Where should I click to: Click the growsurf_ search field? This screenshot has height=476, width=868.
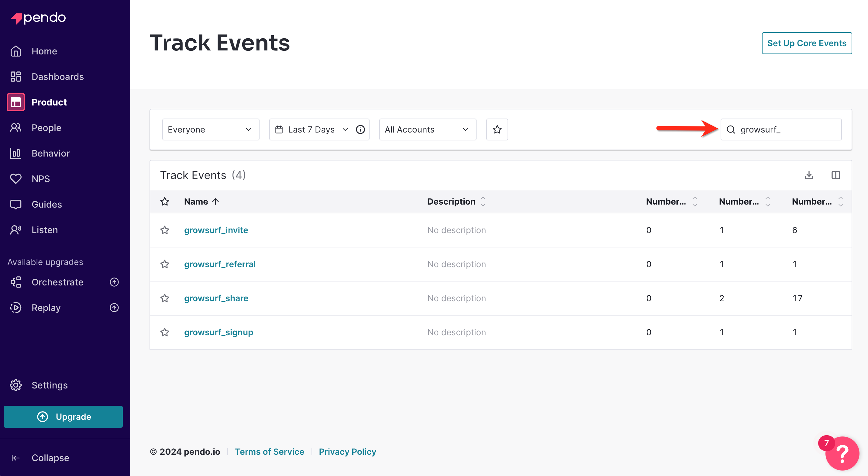coord(785,129)
